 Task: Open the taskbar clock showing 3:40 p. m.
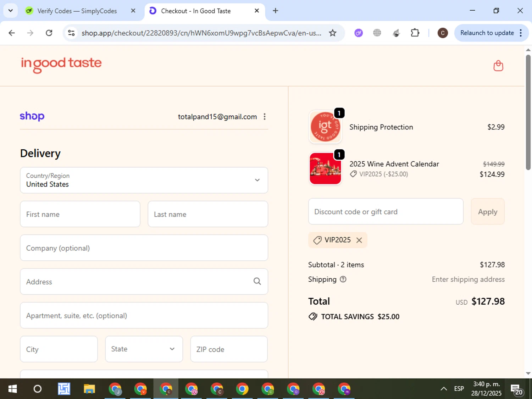tap(486, 389)
